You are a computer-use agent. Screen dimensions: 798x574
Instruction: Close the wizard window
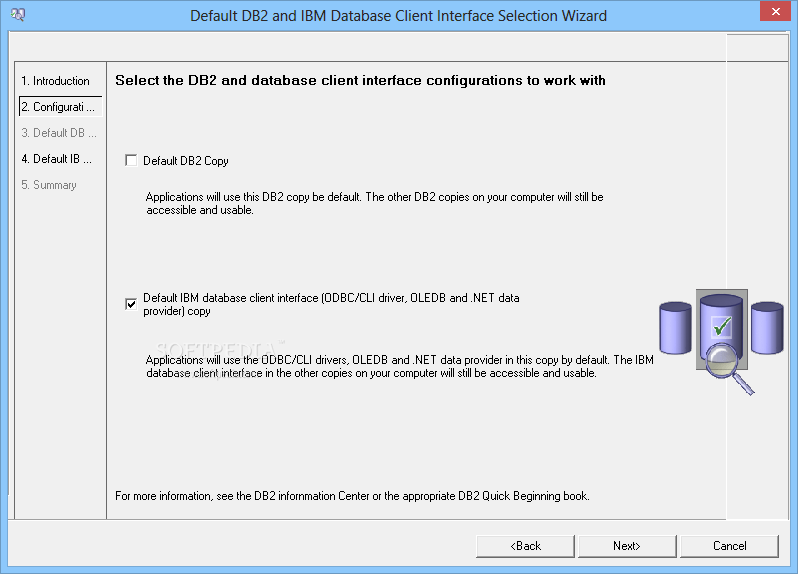pos(775,11)
